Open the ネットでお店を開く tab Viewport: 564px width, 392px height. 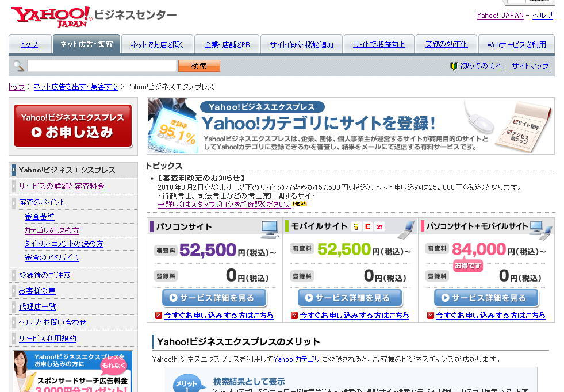[x=157, y=44]
